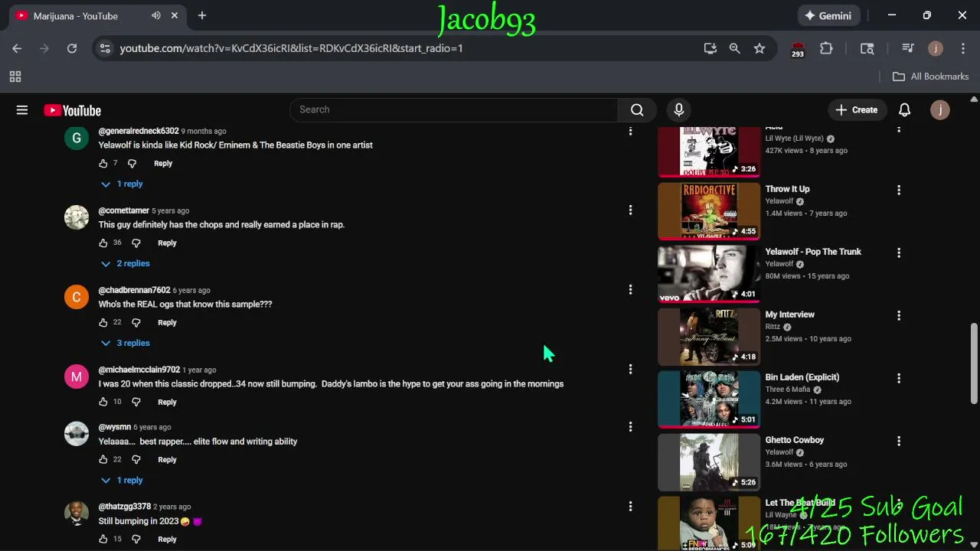This screenshot has height=551, width=980.
Task: Open the Ghetto Cowboy video thumbnail
Action: (709, 461)
